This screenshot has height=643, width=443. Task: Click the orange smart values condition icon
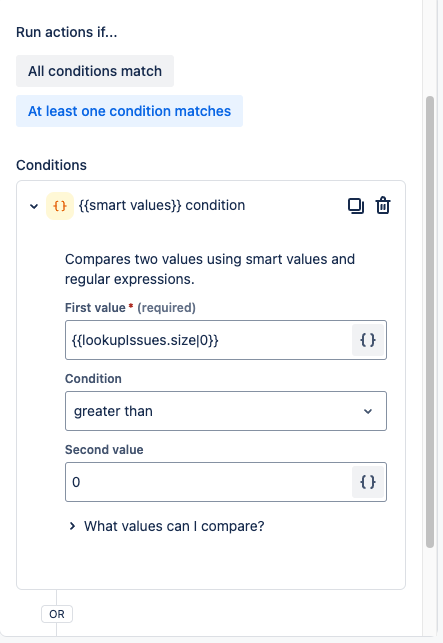60,206
